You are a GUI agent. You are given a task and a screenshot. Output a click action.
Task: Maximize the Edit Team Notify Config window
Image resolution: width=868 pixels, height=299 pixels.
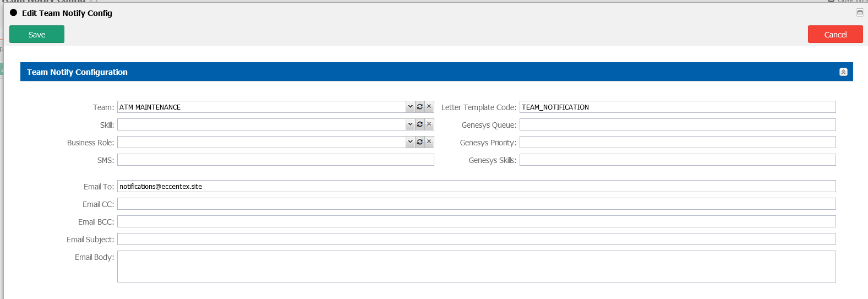click(860, 13)
